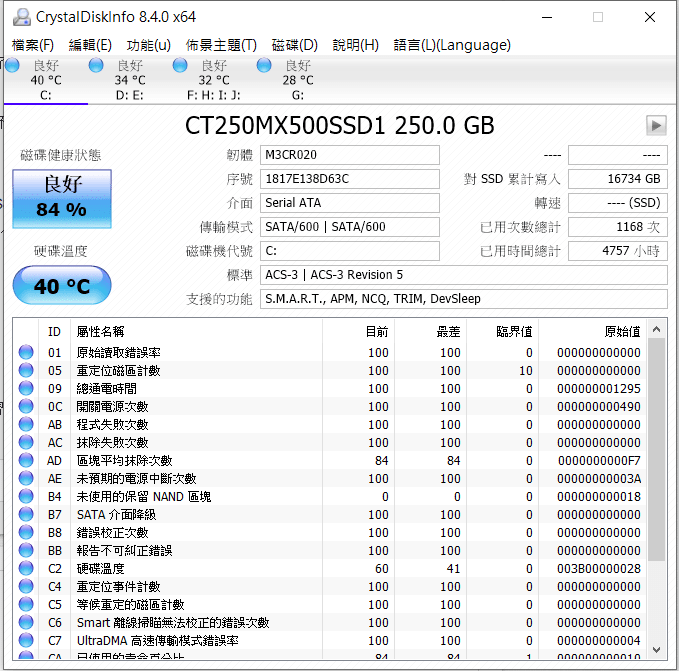Open the 佈景主題(T) menu
Image resolution: width=679 pixels, height=671 pixels.
pos(221,45)
